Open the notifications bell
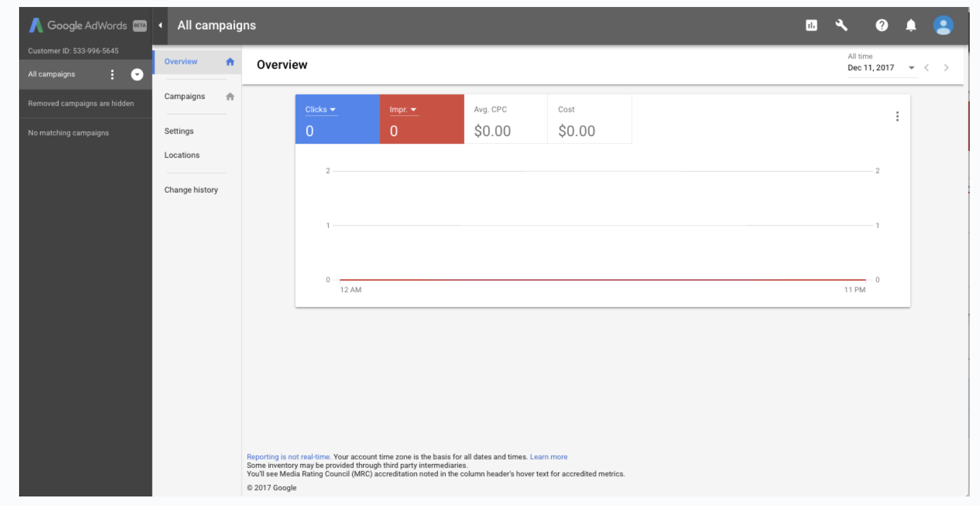This screenshot has height=506, width=980. (911, 25)
